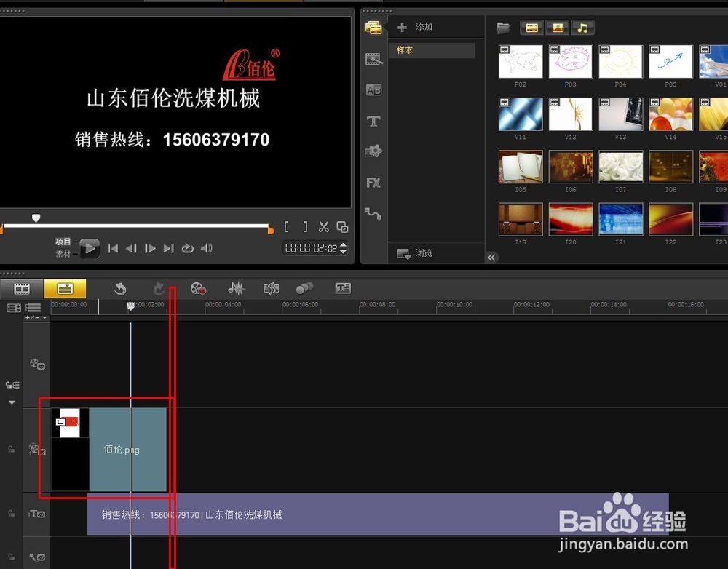Select library thumbnail I21
728x569 pixels.
coord(621,219)
